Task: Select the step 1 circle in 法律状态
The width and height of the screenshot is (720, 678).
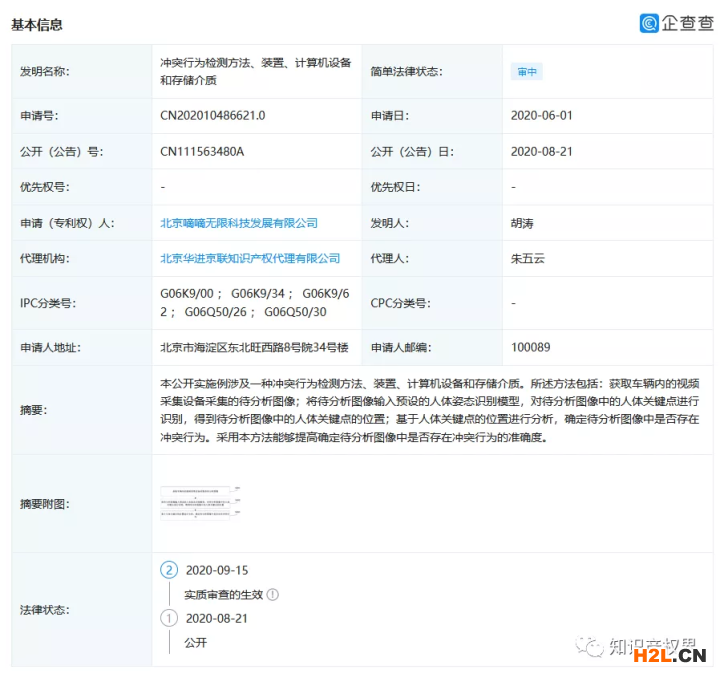Action: [x=169, y=618]
